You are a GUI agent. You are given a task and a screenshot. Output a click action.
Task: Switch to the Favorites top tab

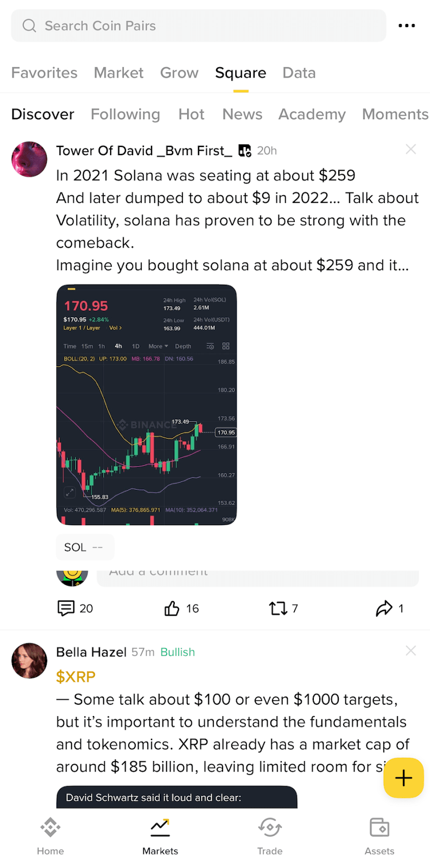(x=45, y=73)
